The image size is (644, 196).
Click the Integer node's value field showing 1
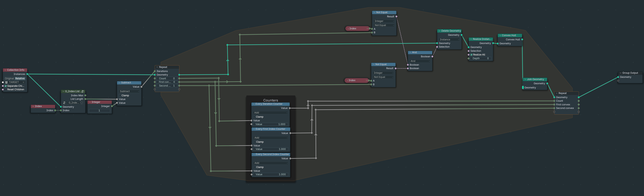click(x=99, y=111)
